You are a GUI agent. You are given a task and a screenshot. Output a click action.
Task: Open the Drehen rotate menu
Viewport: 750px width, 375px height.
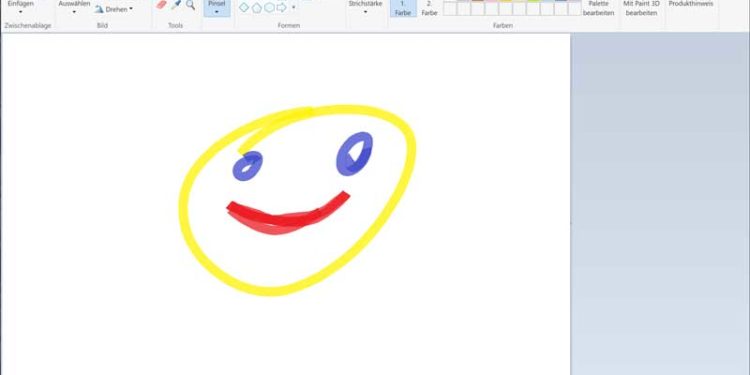[114, 9]
